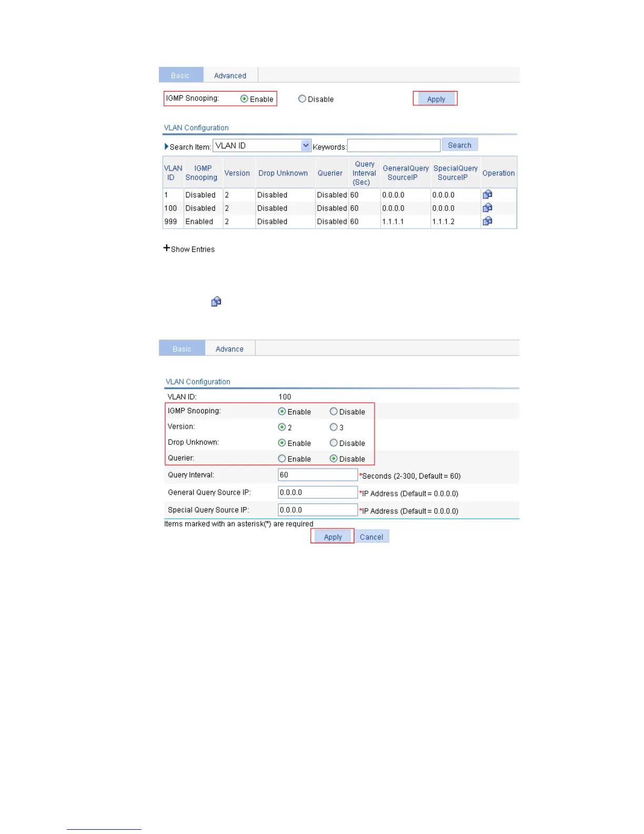Viewport: 644px width, 834px height.
Task: Select global IGMP Snooping Disable radio
Action: (x=302, y=98)
